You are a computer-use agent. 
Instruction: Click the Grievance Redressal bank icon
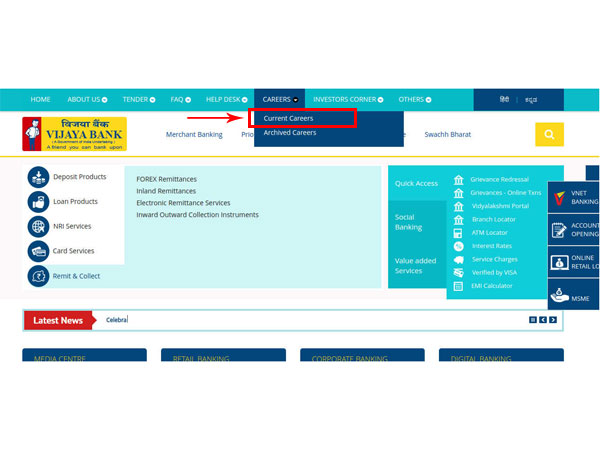(458, 180)
